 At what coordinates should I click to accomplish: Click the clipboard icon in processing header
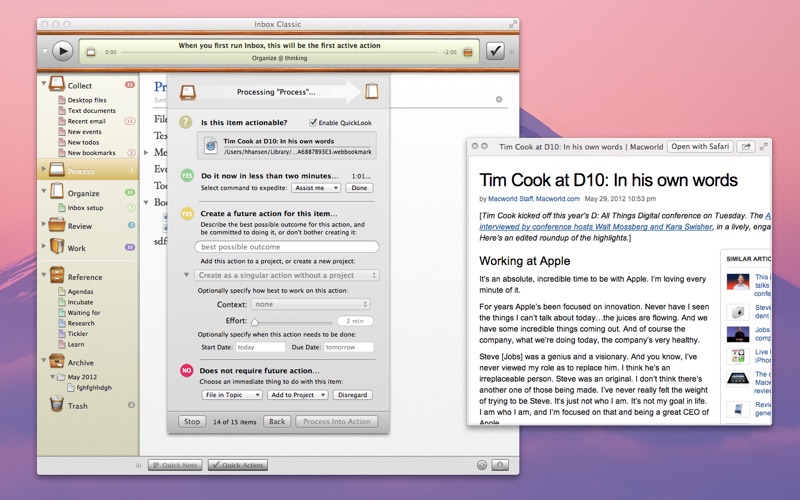[371, 91]
